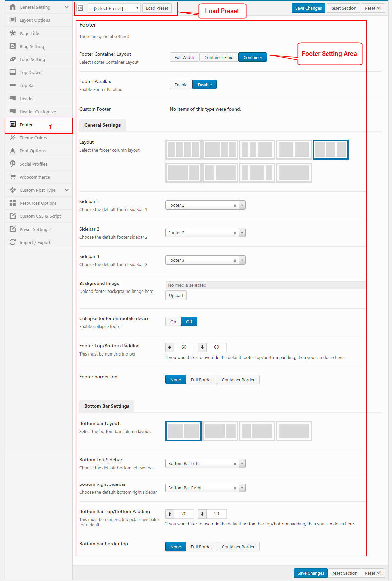Select Container footer layout option
This screenshot has width=392, height=581.
point(253,57)
